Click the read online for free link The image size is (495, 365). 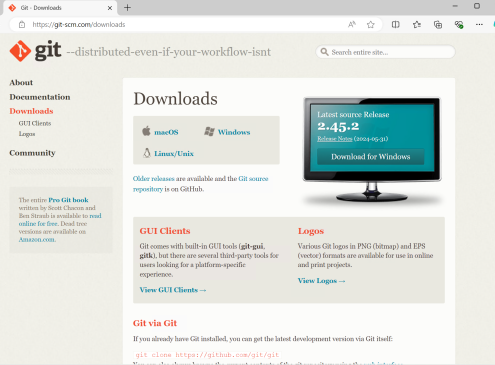click(60, 220)
